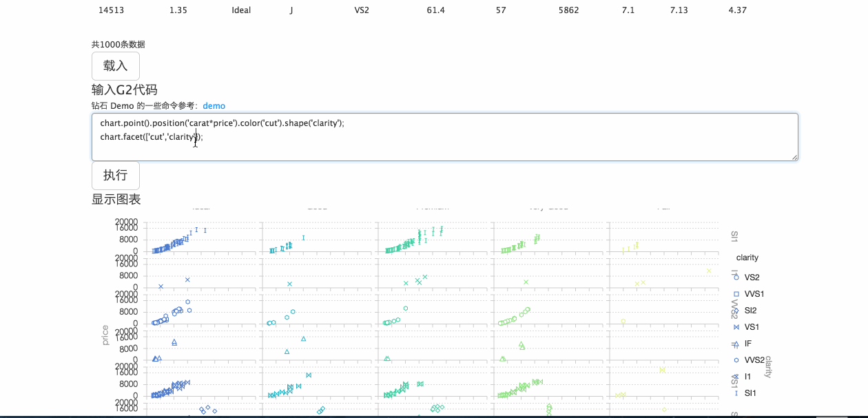Select table cell Ideal

[241, 10]
